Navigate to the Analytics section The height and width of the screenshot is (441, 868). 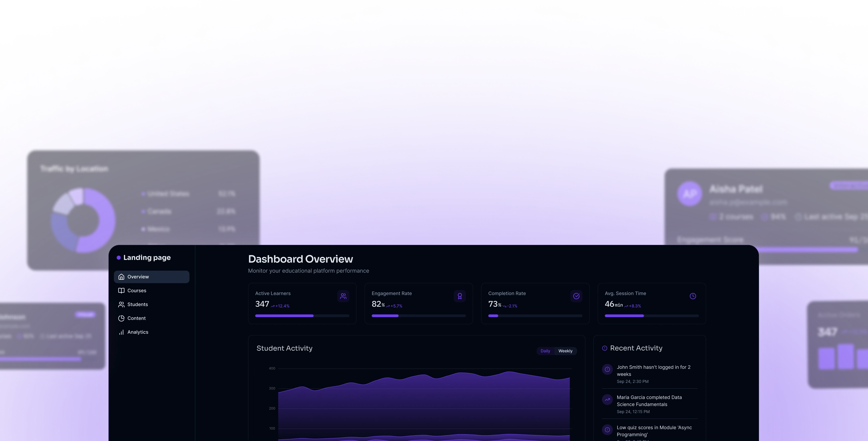[152, 332]
